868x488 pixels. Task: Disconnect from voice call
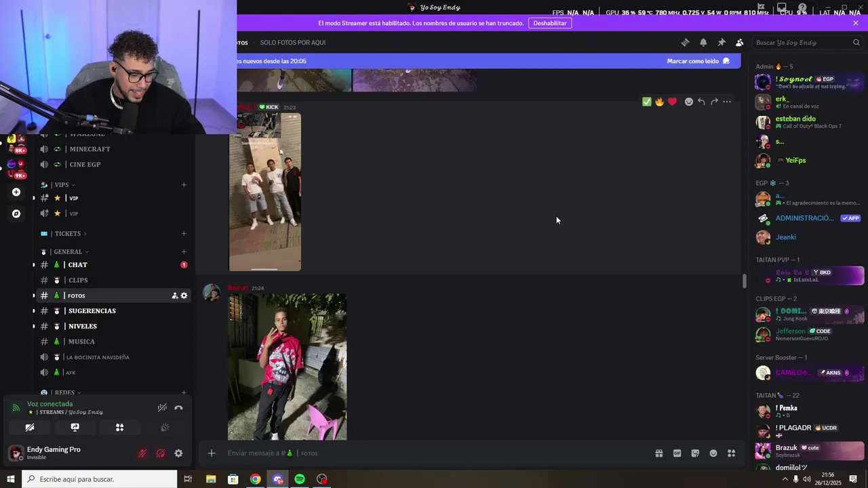(178, 408)
